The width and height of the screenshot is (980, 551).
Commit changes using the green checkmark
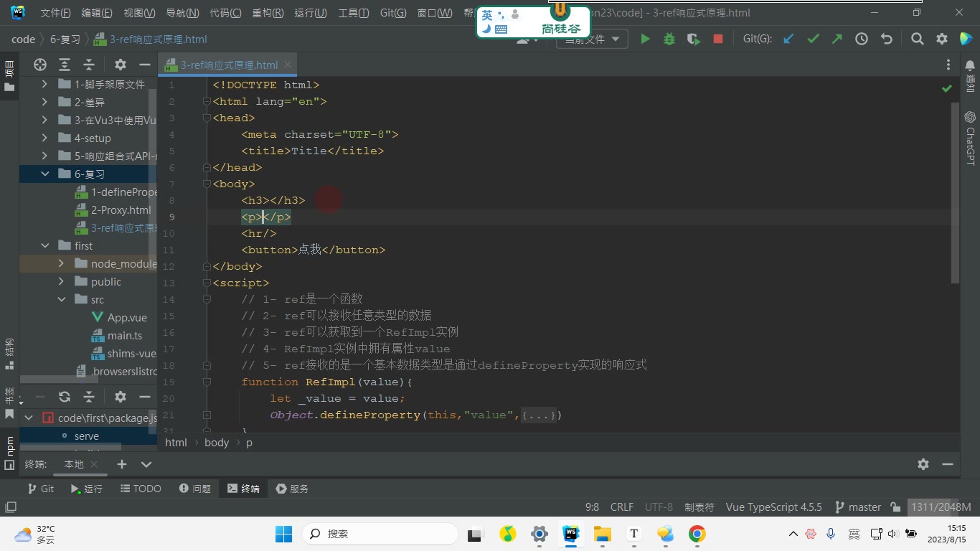pos(813,39)
